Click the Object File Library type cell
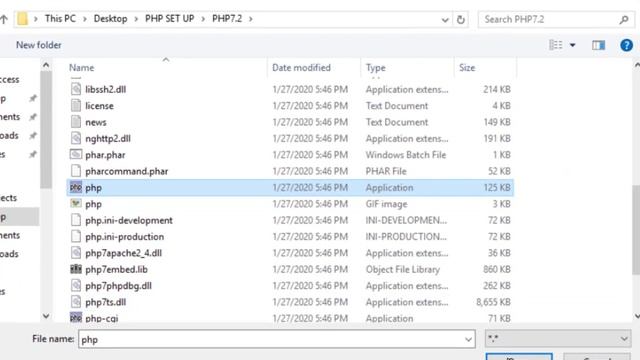 402,269
